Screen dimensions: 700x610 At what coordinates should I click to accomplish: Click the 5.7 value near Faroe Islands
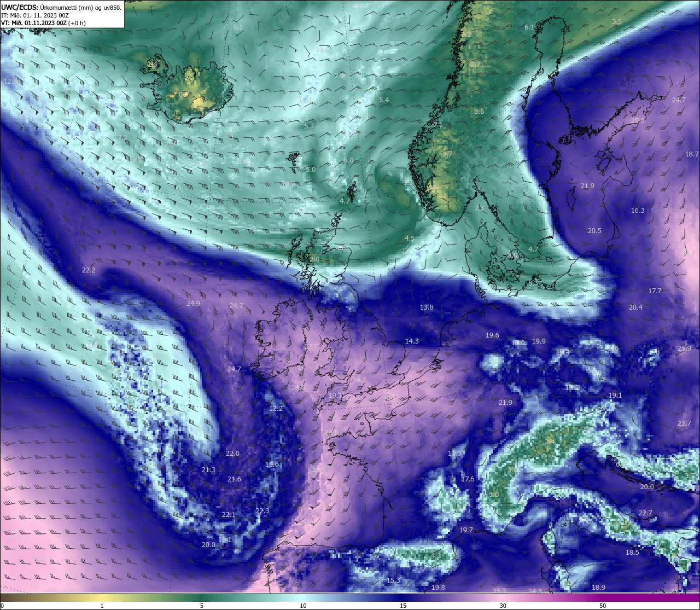click(309, 126)
